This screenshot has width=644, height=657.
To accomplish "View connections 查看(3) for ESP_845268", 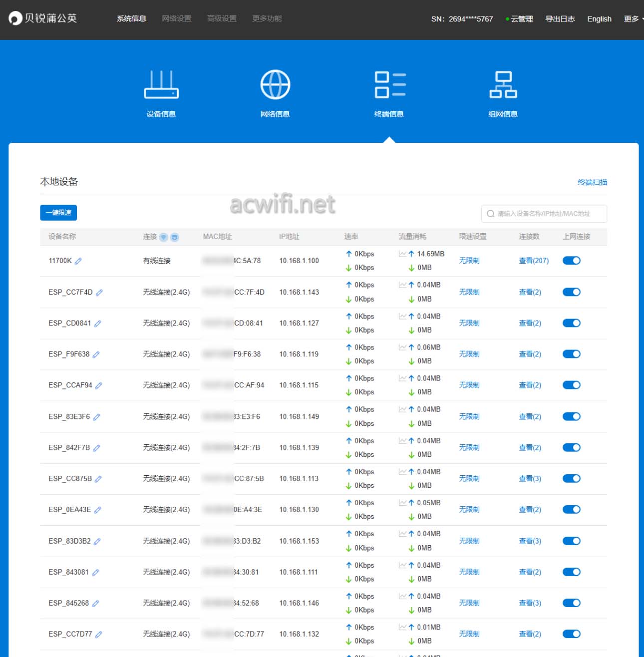I will click(x=530, y=603).
